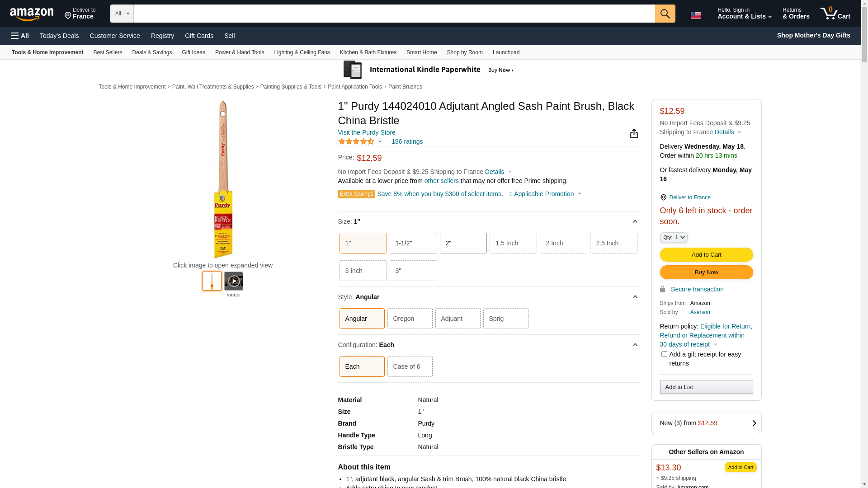The height and width of the screenshot is (488, 868).
Task: Collapse the Style section chevron
Action: 635,297
